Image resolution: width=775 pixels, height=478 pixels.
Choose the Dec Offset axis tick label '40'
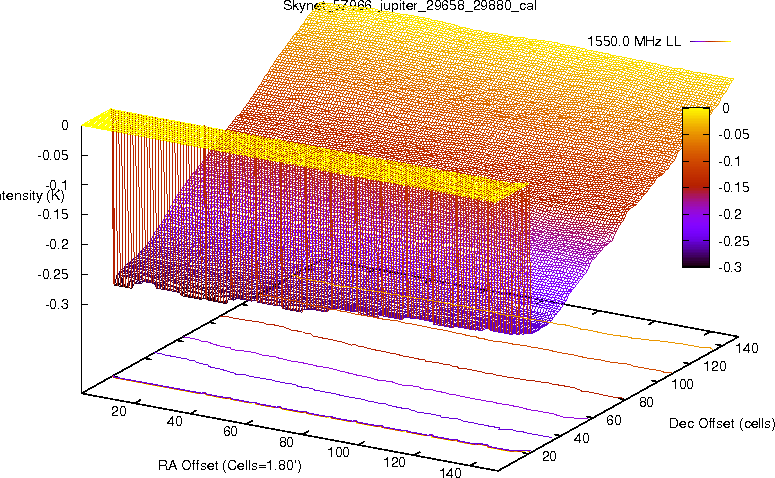581,438
